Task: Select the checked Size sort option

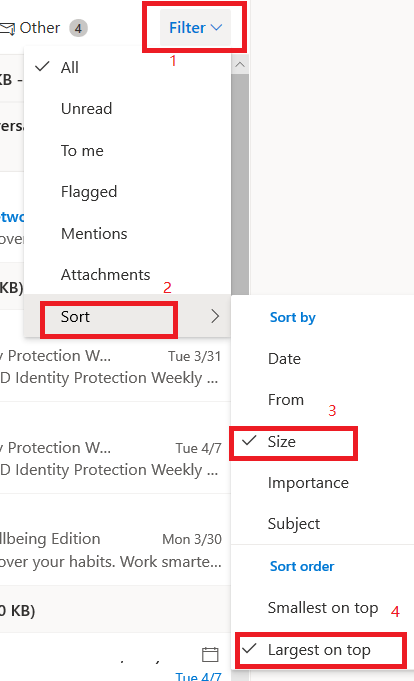Action: (322, 442)
